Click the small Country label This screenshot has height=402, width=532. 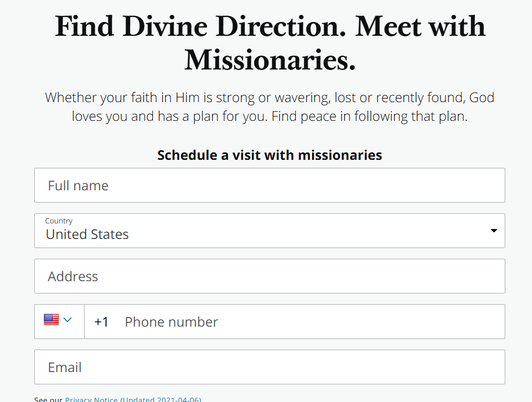(x=59, y=221)
